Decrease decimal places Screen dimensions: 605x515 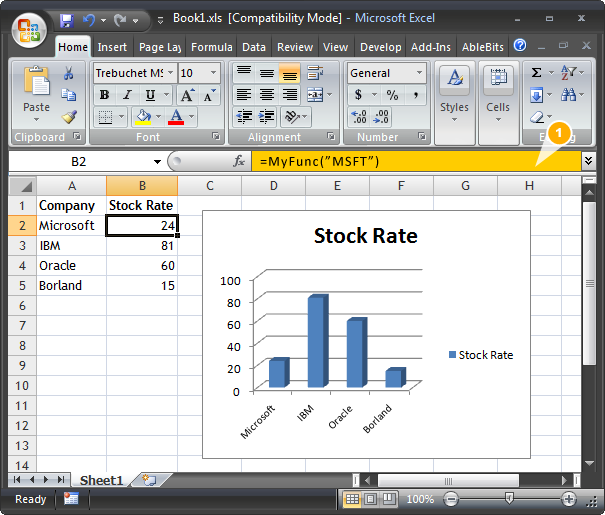(x=381, y=117)
